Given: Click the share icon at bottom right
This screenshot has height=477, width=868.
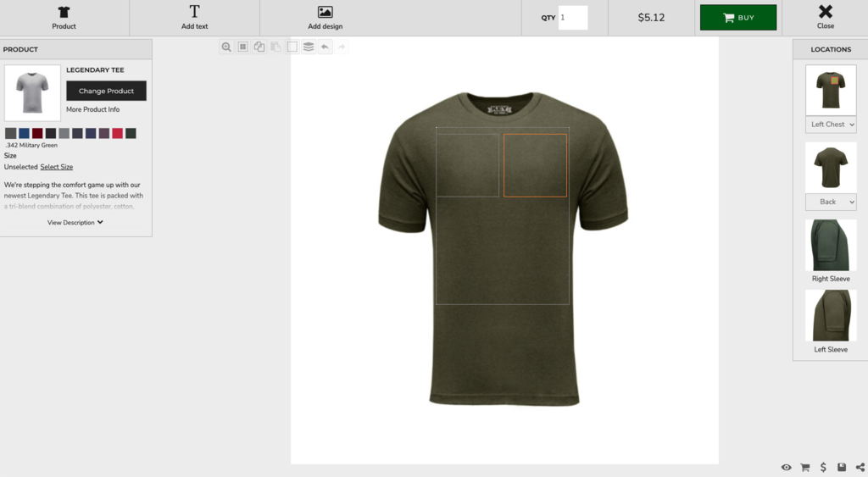Looking at the screenshot, I should 860,468.
